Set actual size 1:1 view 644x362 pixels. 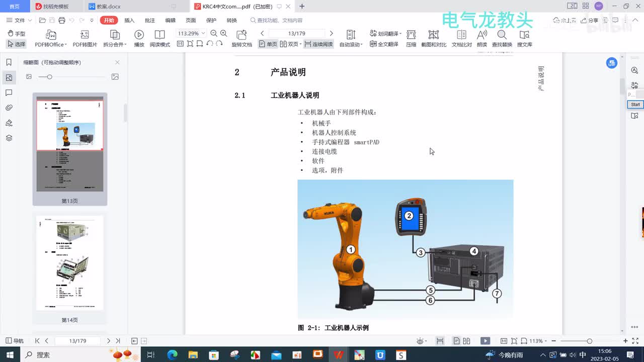click(180, 44)
